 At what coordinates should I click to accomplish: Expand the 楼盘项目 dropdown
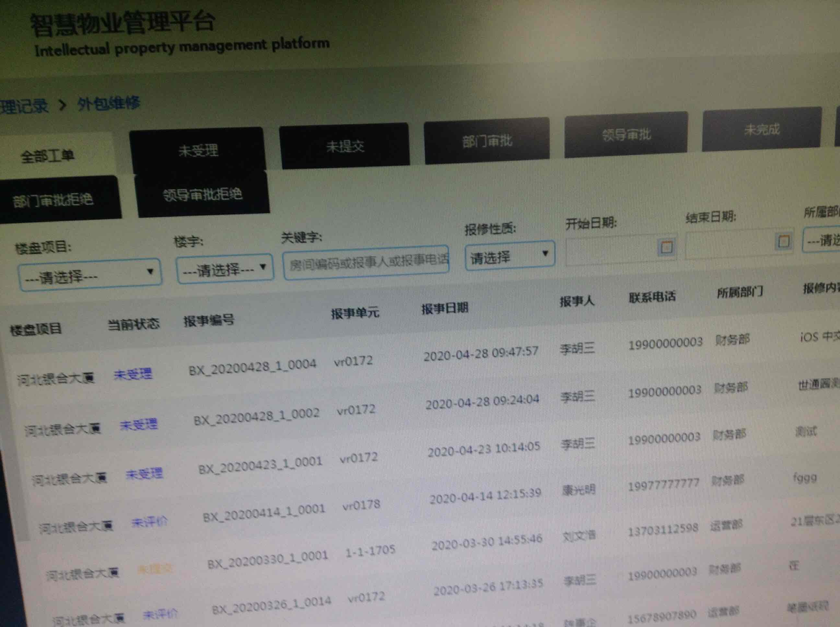90,276
